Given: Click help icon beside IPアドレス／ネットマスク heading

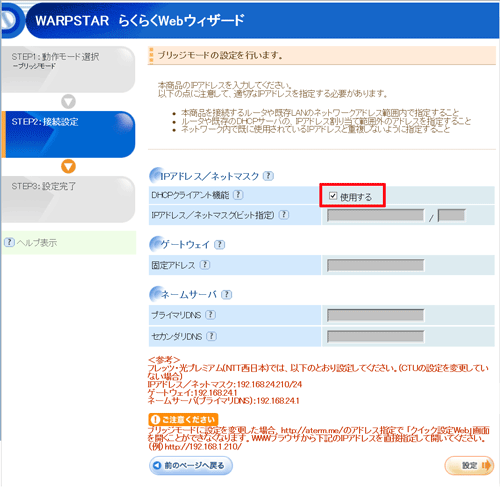Looking at the screenshot, I should tap(268, 176).
